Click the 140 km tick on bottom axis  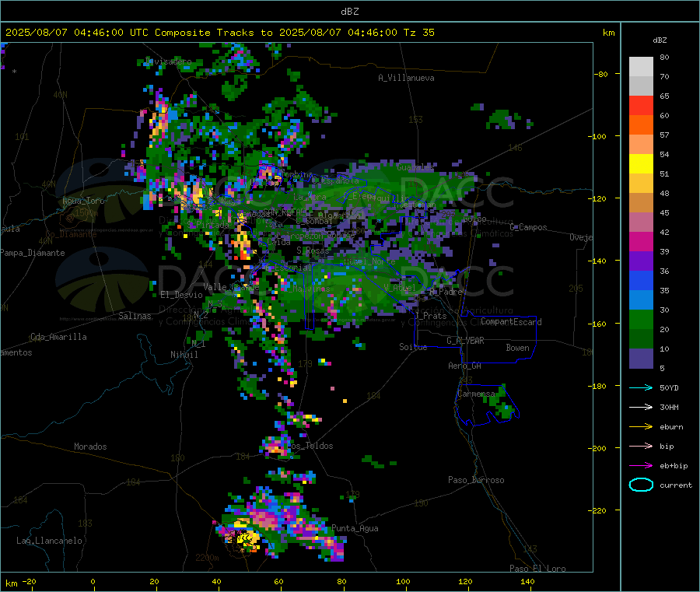click(527, 581)
